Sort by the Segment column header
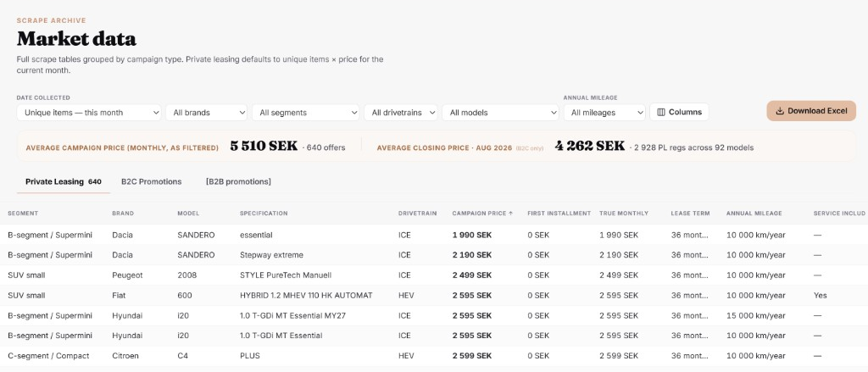The image size is (868, 372). (x=23, y=214)
